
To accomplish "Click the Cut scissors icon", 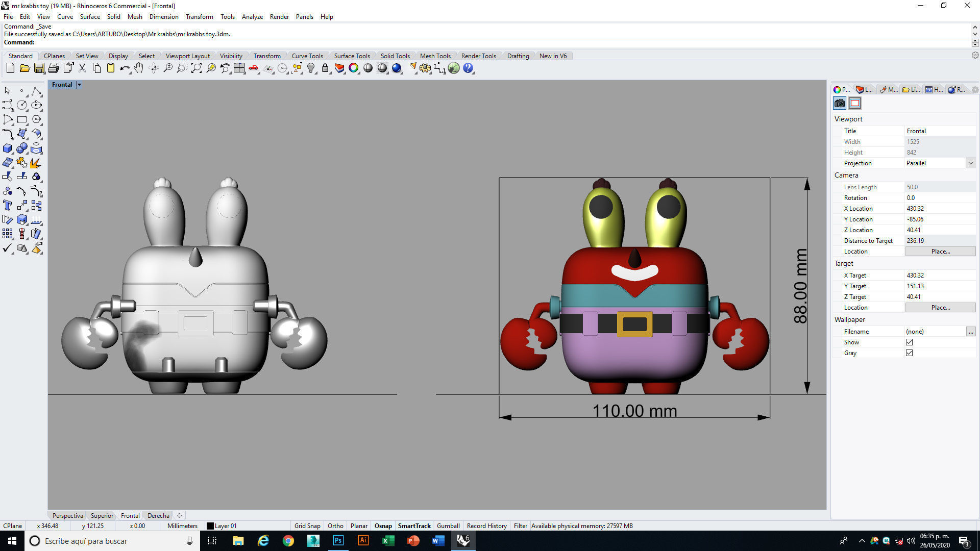I will tap(82, 68).
